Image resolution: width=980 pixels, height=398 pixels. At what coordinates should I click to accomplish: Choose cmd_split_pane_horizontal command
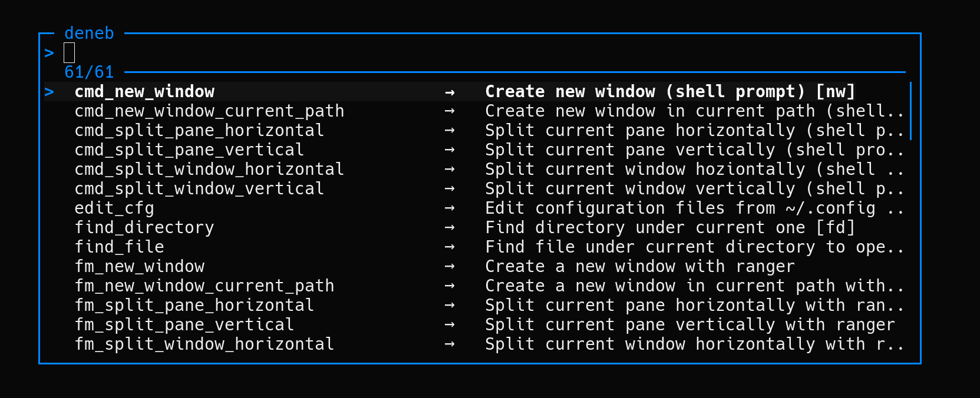[199, 130]
